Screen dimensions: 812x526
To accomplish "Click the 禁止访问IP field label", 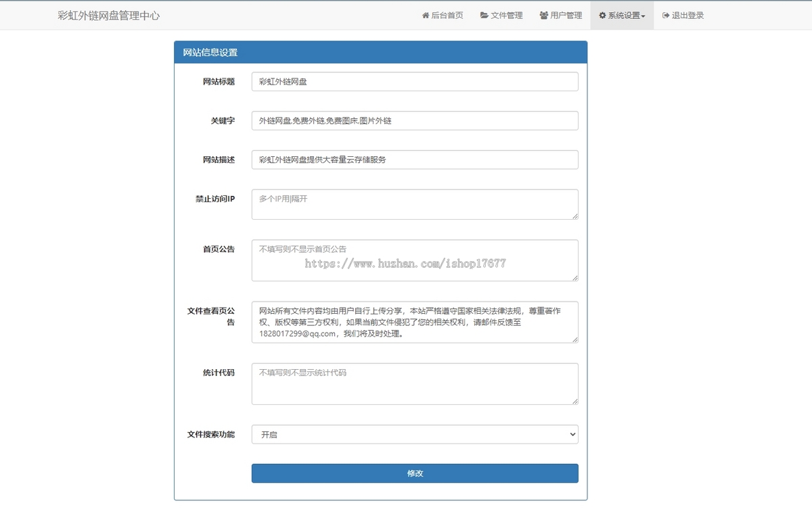I will click(x=215, y=199).
